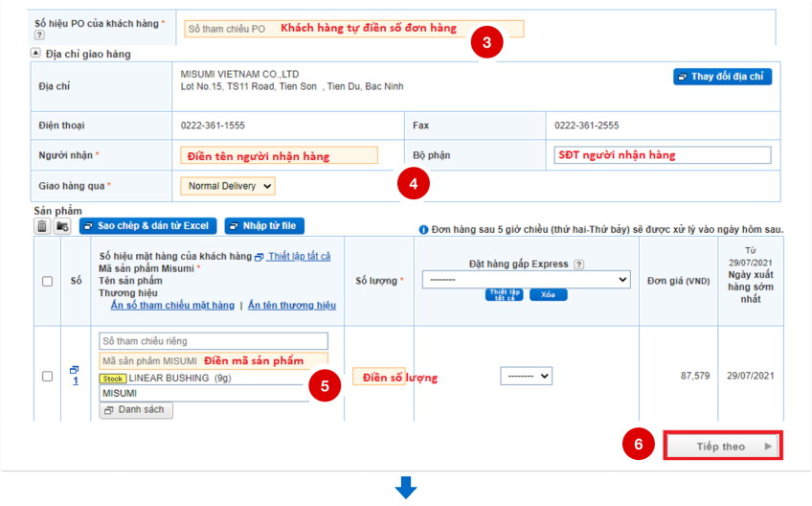This screenshot has height=506, width=812.
Task: Click the trash delete icon above product table
Action: pyautogui.click(x=42, y=226)
